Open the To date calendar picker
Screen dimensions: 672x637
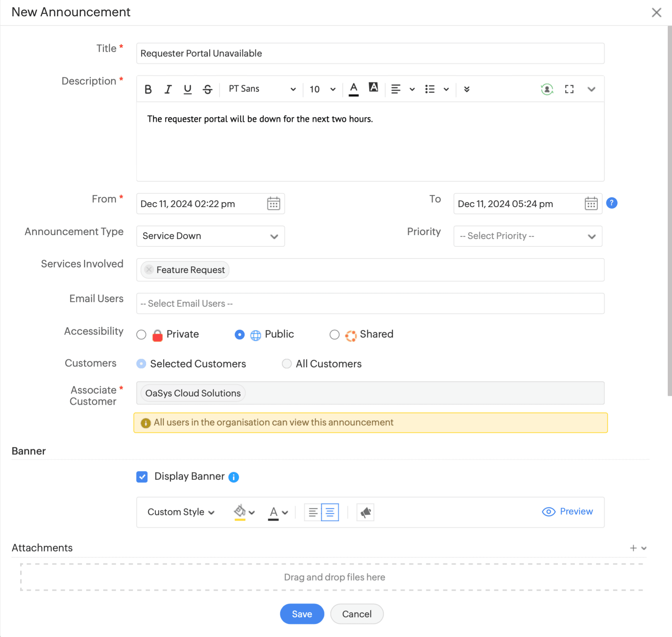(x=591, y=204)
